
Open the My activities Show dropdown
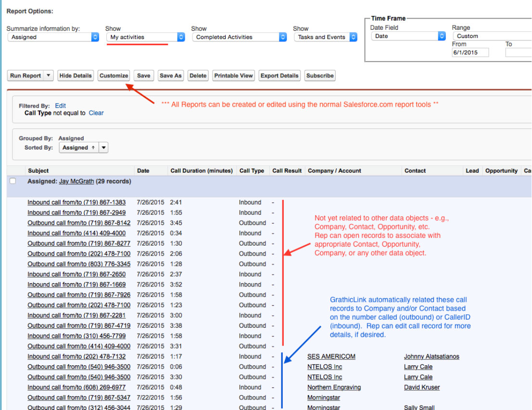pos(145,37)
